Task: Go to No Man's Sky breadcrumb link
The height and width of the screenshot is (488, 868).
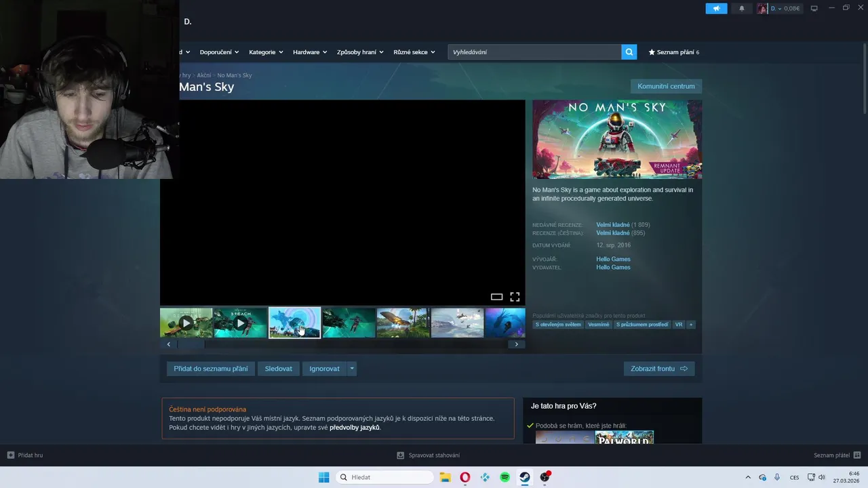Action: (235, 75)
